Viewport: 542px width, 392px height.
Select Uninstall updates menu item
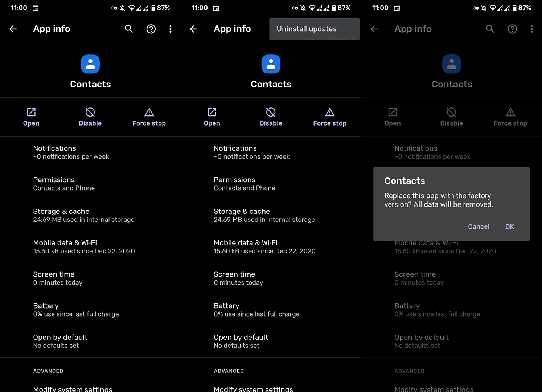[314, 29]
